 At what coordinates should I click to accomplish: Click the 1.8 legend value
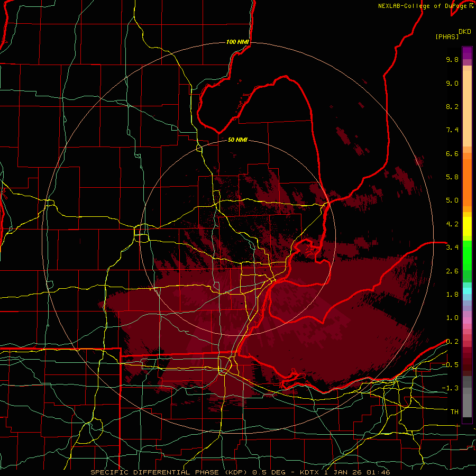coord(452,295)
